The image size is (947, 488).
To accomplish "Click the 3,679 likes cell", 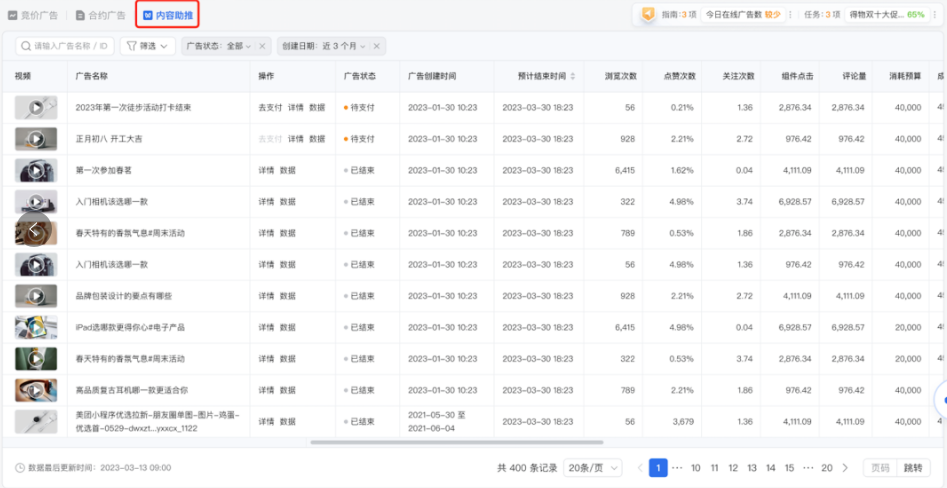I will 681,422.
